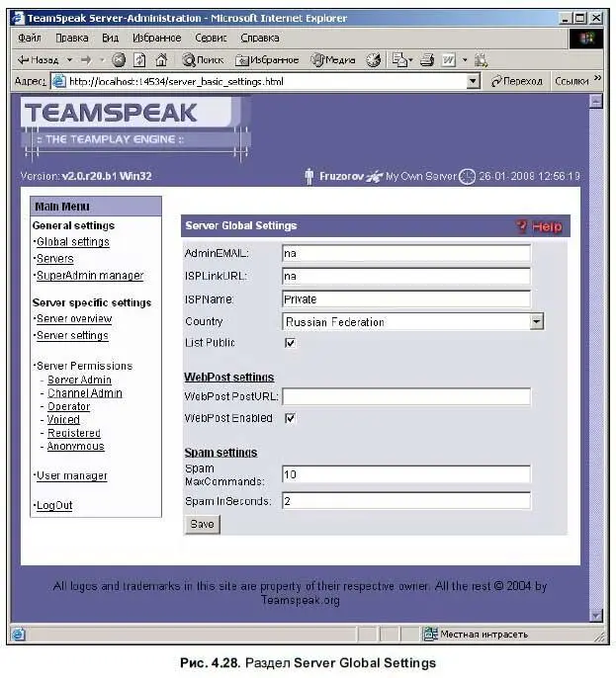The image size is (616, 678).
Task: Click the LogOut link
Action: point(54,505)
